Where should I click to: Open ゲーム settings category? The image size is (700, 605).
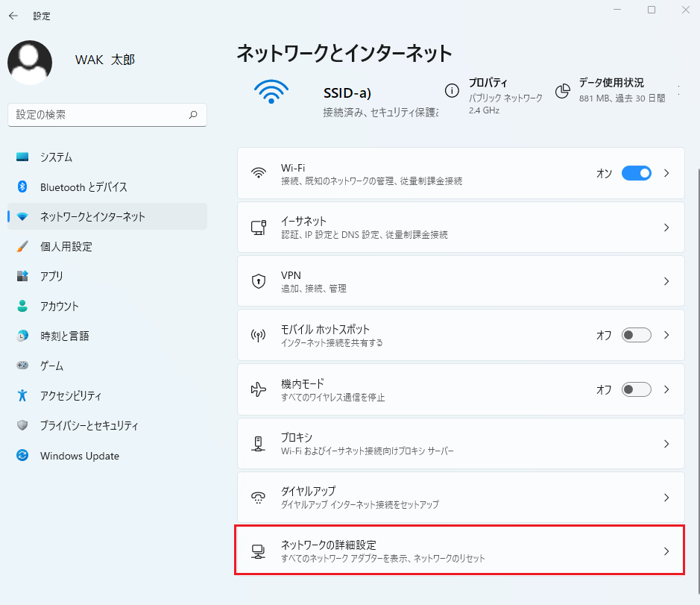[x=107, y=366]
